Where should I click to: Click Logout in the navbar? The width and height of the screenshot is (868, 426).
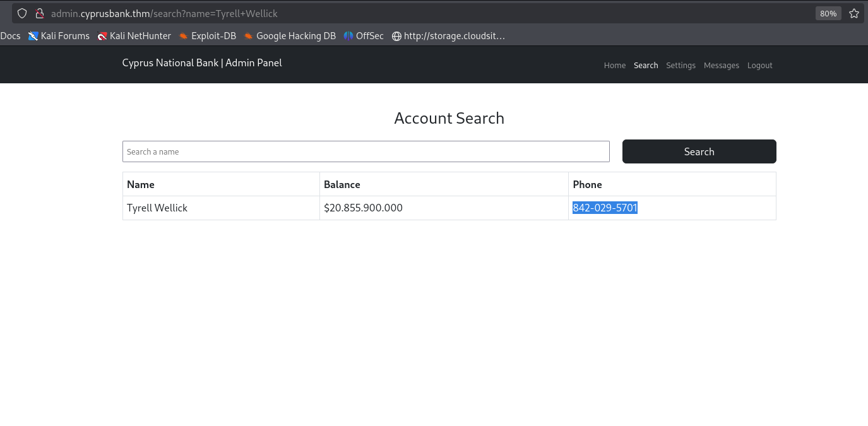click(x=760, y=65)
